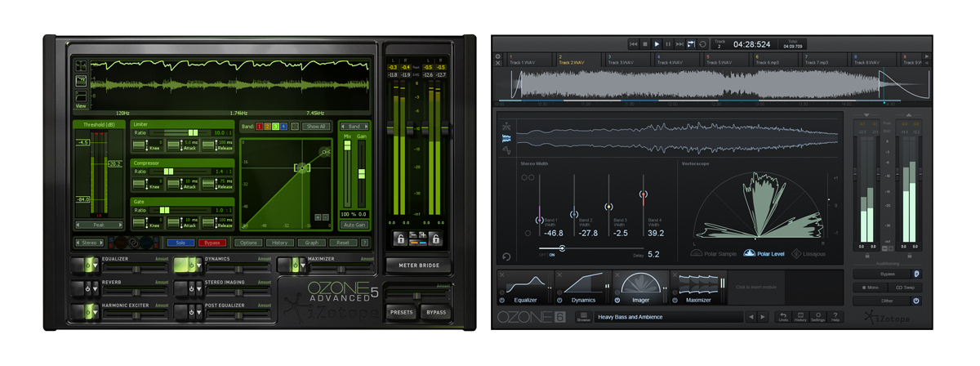Skip to next track in Ozone 6

pyautogui.click(x=679, y=44)
